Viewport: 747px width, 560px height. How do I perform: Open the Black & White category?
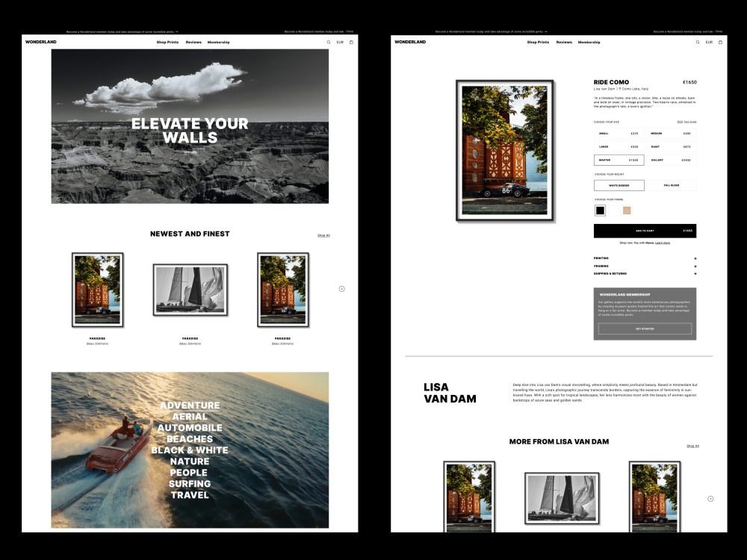tap(190, 450)
